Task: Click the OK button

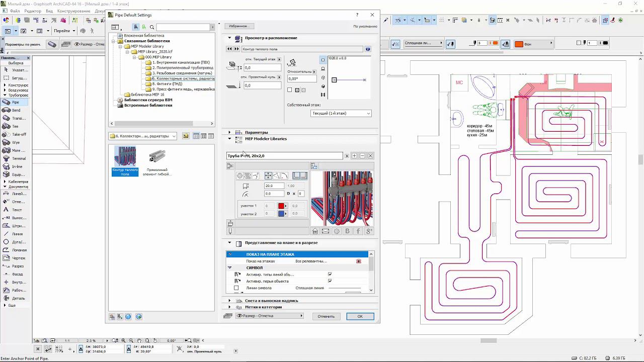Action: (x=360, y=316)
